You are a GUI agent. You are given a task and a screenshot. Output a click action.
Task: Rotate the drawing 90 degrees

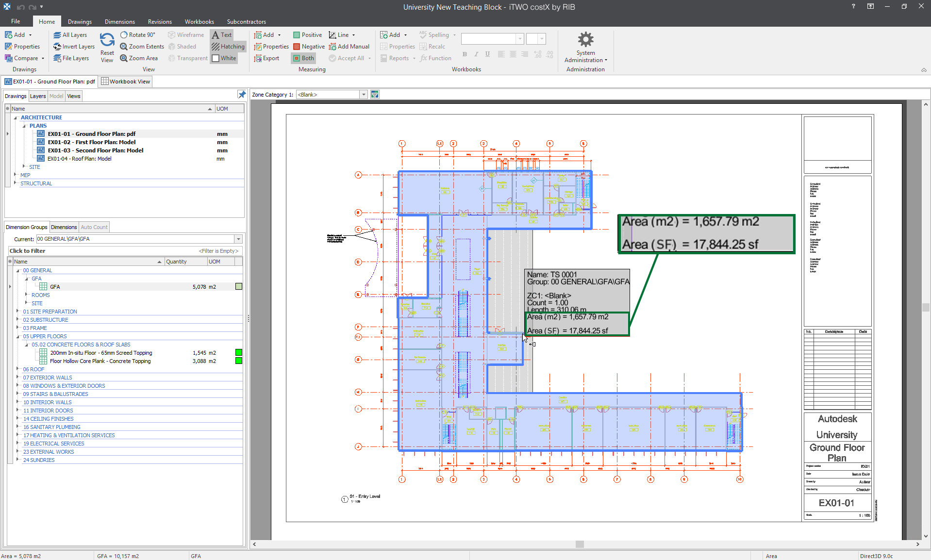coord(138,35)
